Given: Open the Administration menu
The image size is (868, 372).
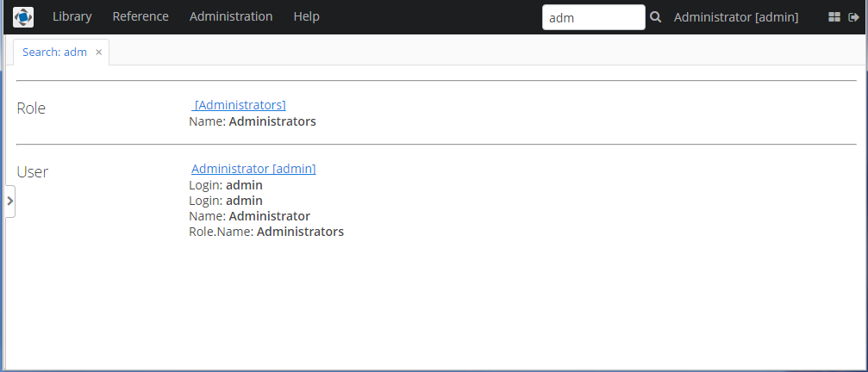Looking at the screenshot, I should 231,17.
